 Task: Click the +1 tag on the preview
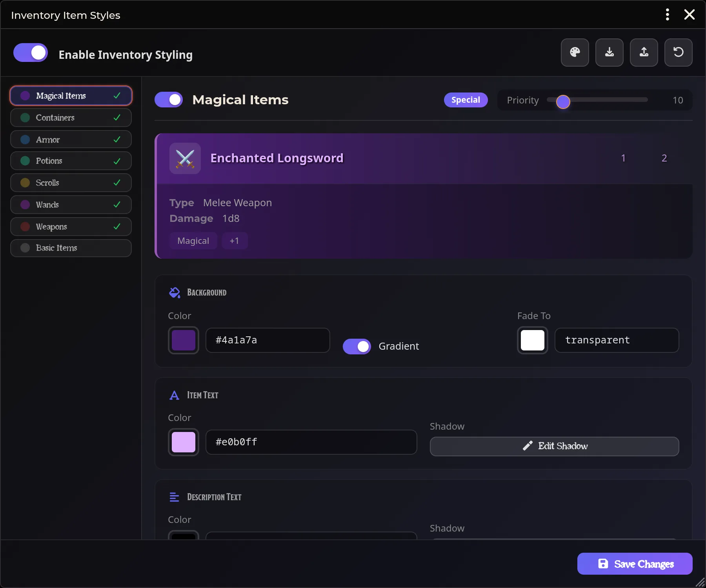pos(234,241)
